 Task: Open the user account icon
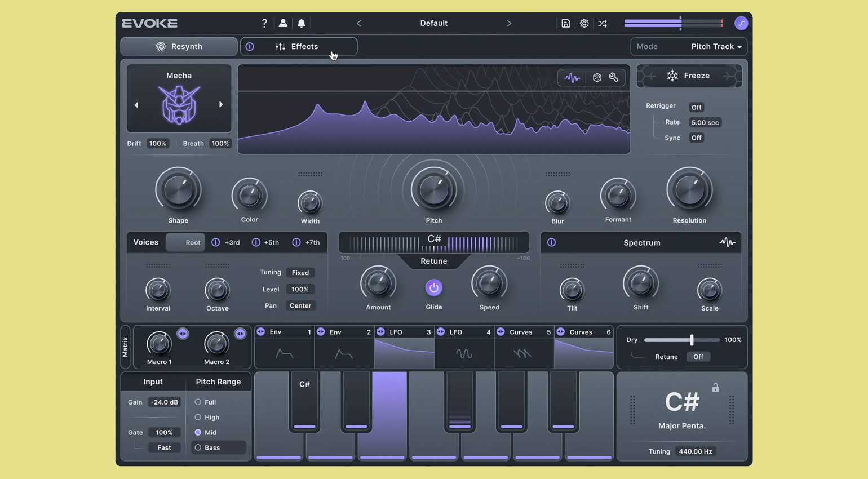(x=283, y=23)
